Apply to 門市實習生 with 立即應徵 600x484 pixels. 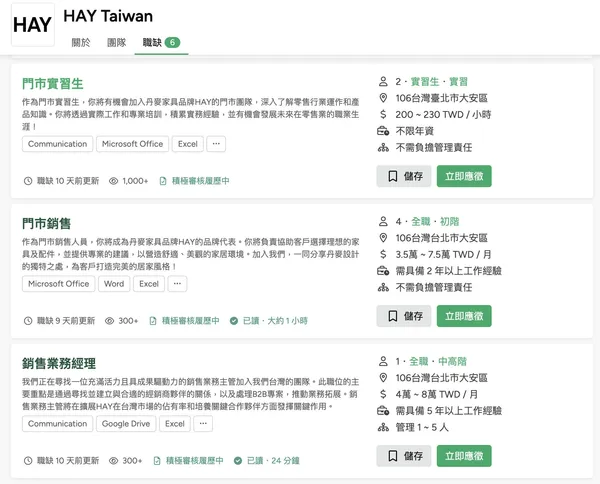[464, 176]
